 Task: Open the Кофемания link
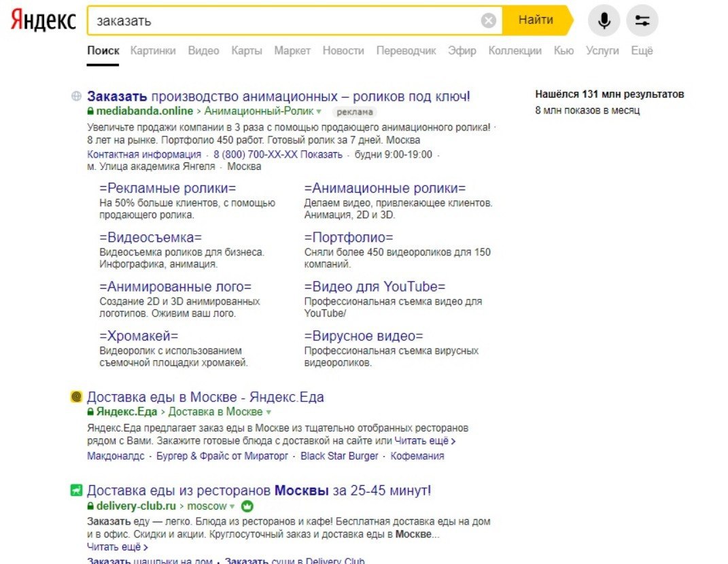pyautogui.click(x=417, y=456)
